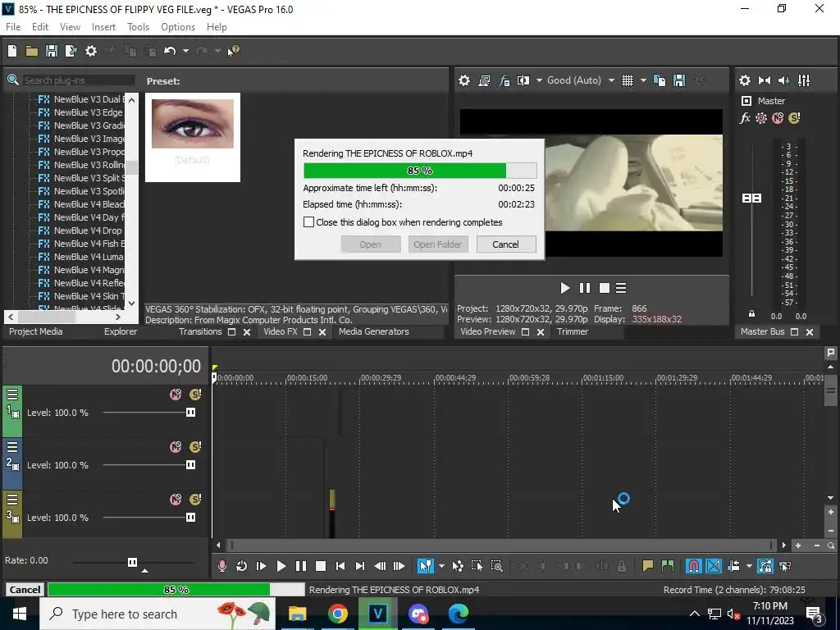Viewport: 840px width, 630px height.
Task: Open track 1 hamburger menu
Action: pos(12,395)
